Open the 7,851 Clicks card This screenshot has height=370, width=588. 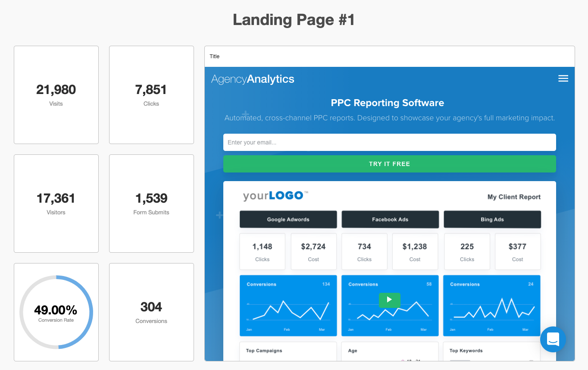point(151,95)
